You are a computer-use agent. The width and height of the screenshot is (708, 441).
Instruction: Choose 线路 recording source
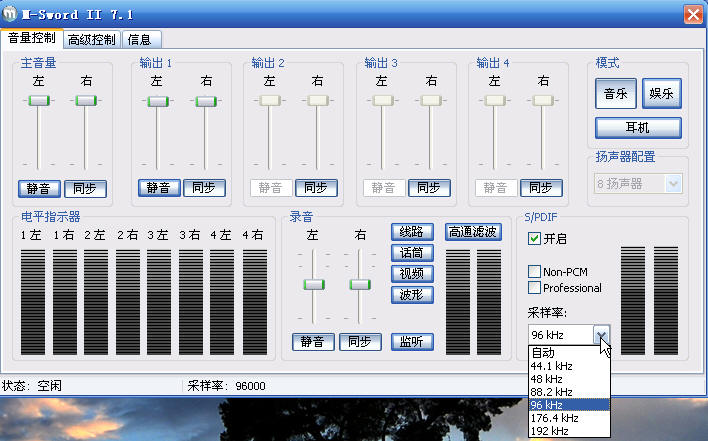click(412, 232)
